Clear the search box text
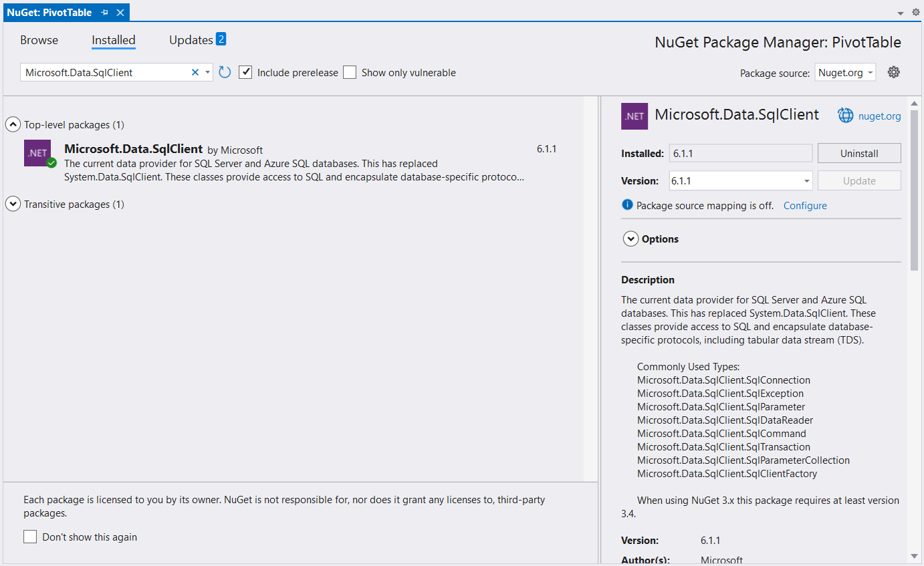Screen dimensions: 924x566 (x=195, y=72)
